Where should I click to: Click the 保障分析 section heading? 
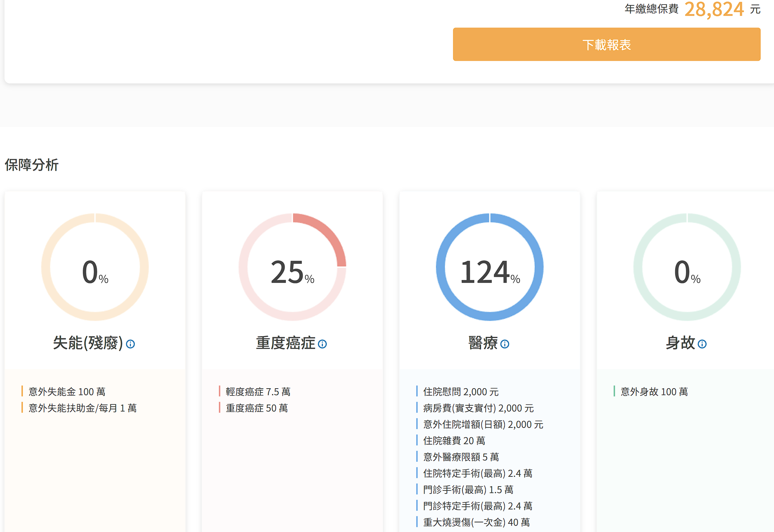(31, 165)
